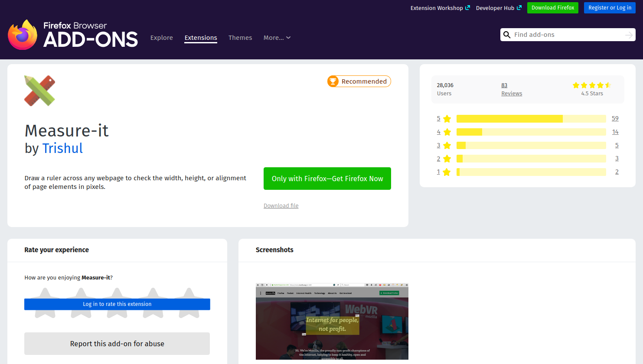Expand the More… dropdown menu
Screen dimensions: 643x364
coord(277,38)
